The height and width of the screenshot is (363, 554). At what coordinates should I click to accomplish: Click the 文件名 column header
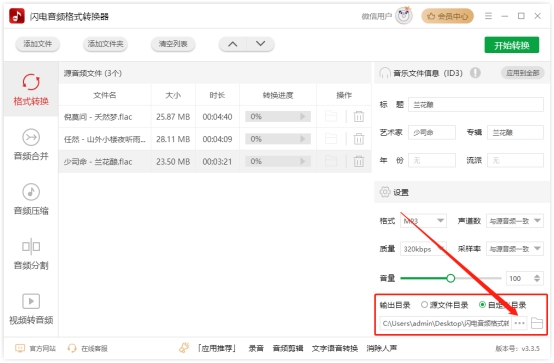click(105, 95)
